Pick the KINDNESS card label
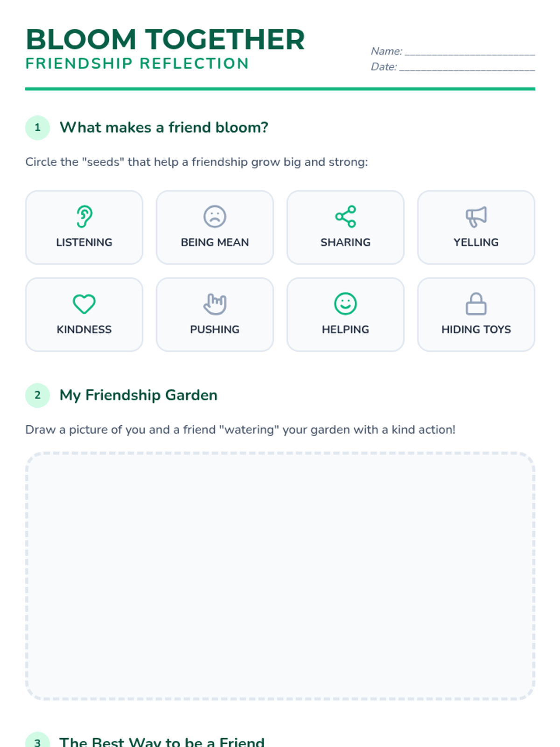The height and width of the screenshot is (747, 560). coord(84,330)
